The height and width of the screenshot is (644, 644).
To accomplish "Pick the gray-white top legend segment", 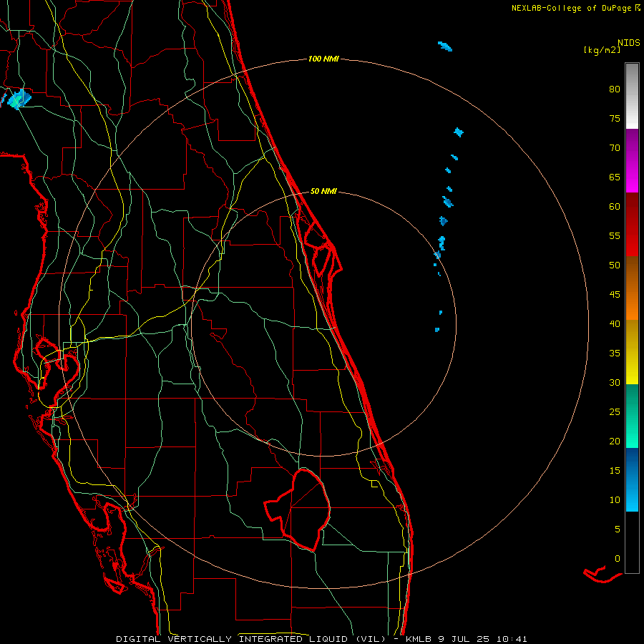I will click(632, 96).
